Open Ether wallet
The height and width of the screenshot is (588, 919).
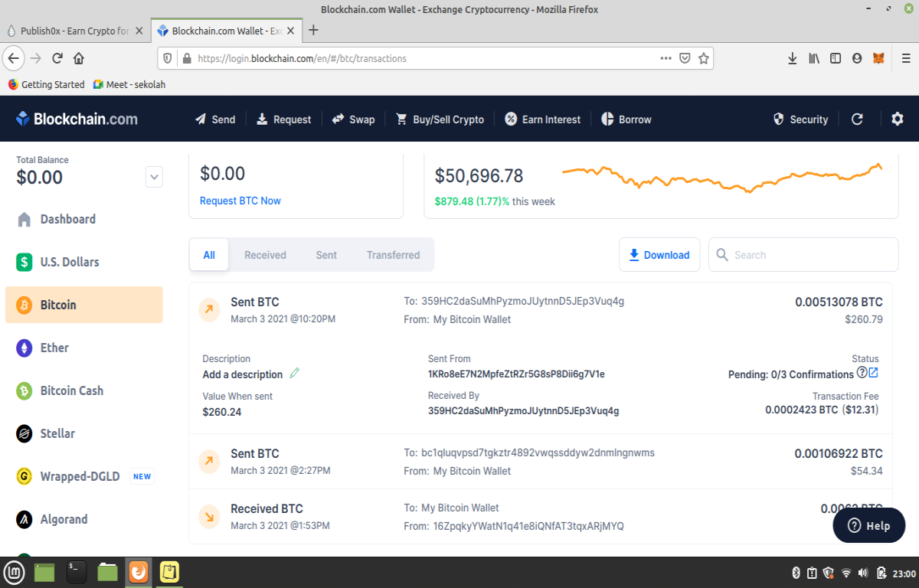[84, 348]
